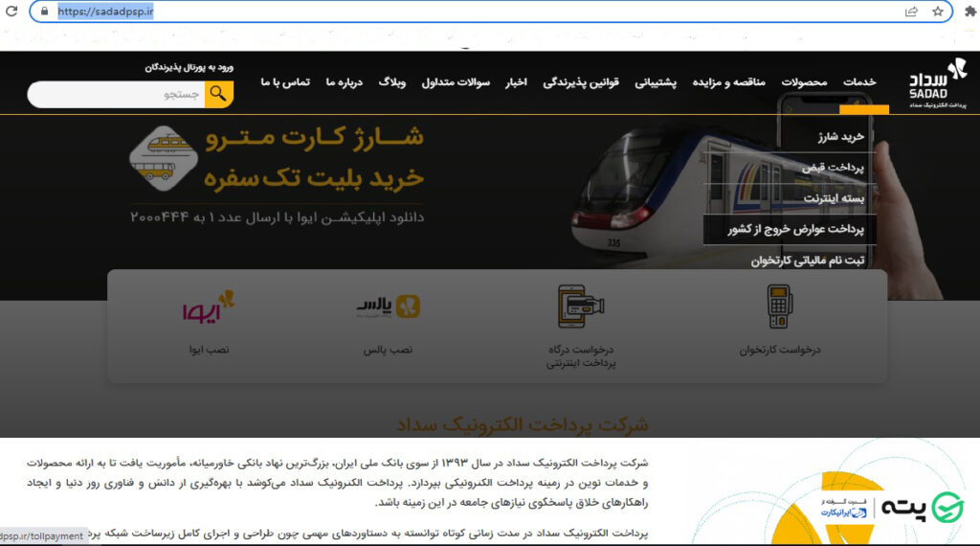Click the ایوا app logo icon

coord(208,307)
